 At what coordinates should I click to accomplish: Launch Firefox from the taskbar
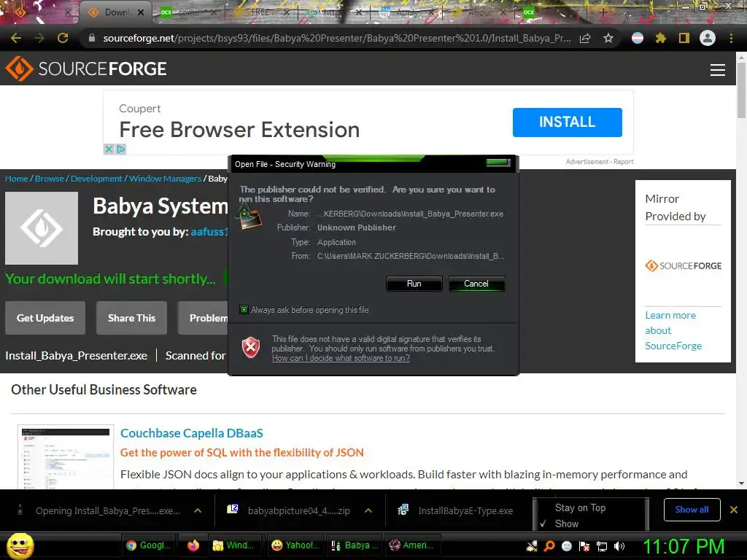(x=193, y=545)
